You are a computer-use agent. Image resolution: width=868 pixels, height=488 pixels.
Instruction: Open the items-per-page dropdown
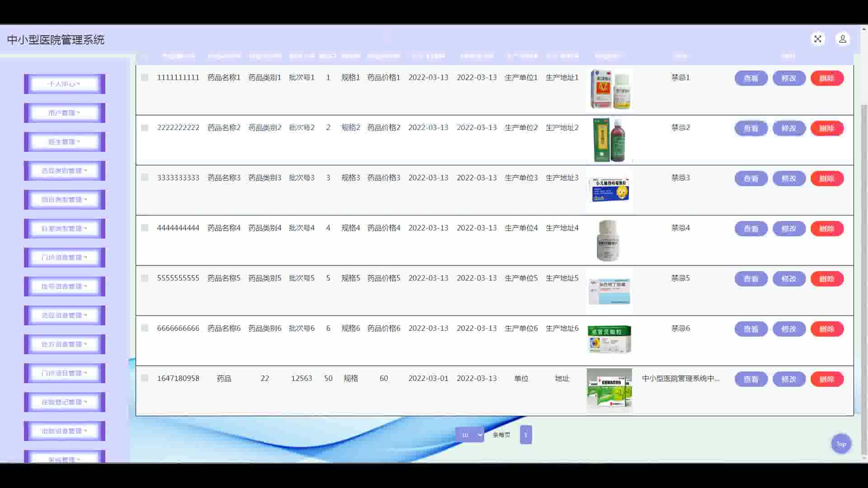click(x=470, y=435)
